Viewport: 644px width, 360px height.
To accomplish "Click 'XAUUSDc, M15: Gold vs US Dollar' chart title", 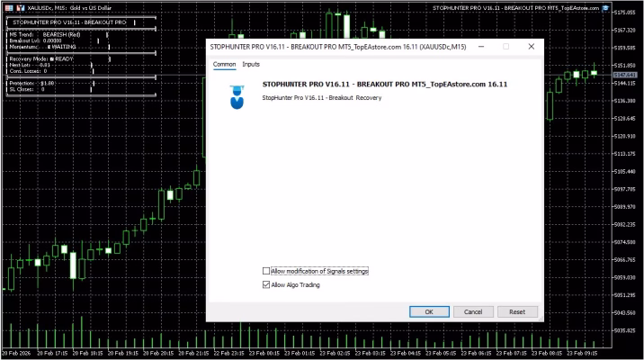I will 69,8.
